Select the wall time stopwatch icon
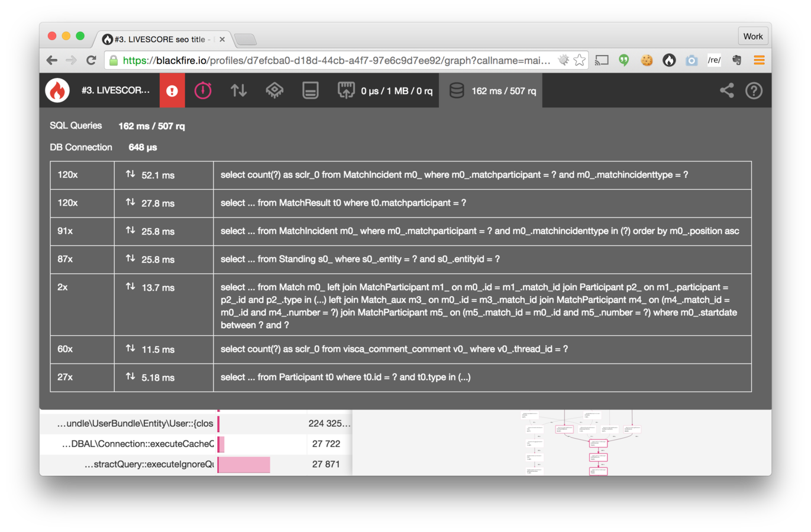The height and width of the screenshot is (532, 811). 203,90
